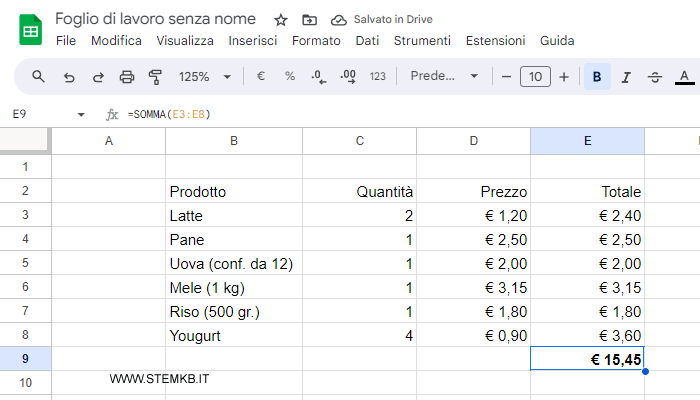Viewport: 700px width, 400px height.
Task: Click the move to folder icon
Action: point(309,20)
